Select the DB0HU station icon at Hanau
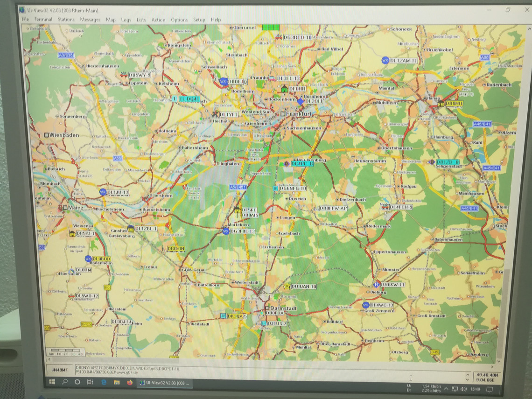Image resolution: width=532 pixels, height=399 pixels. pos(441,104)
